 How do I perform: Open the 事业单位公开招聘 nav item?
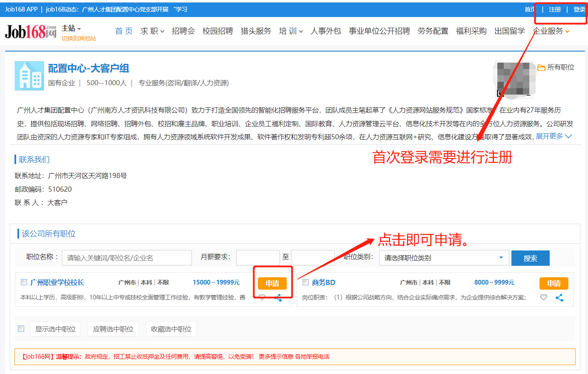(380, 31)
